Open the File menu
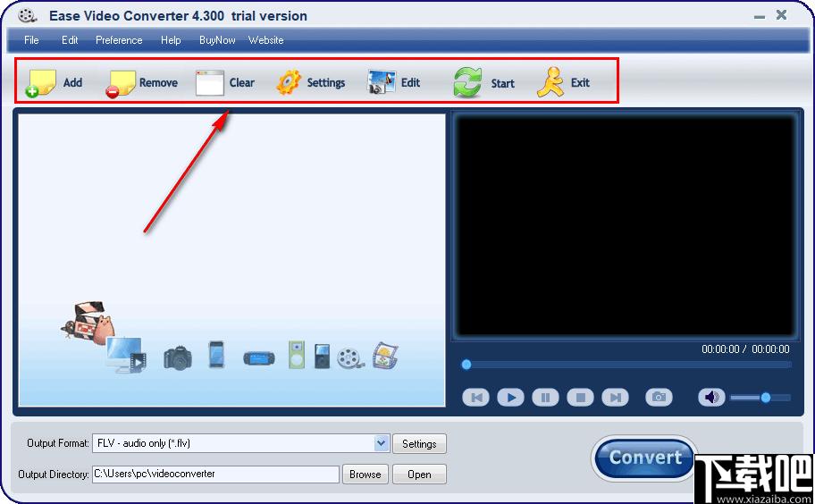Screen dimensions: 815x504 pos(31,40)
